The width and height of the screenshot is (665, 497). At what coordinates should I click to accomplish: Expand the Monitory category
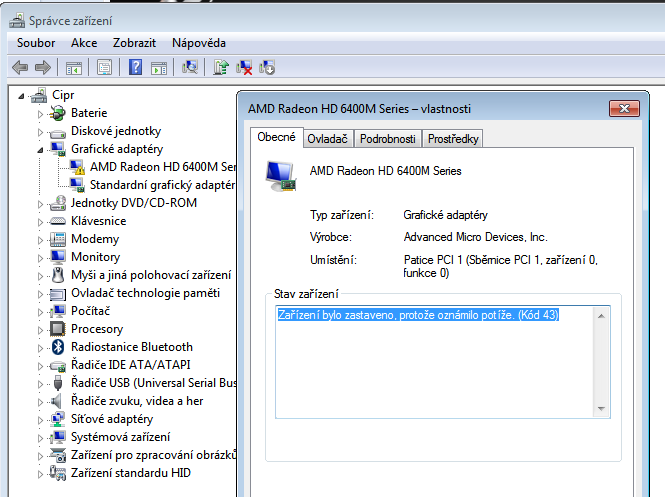[40, 258]
